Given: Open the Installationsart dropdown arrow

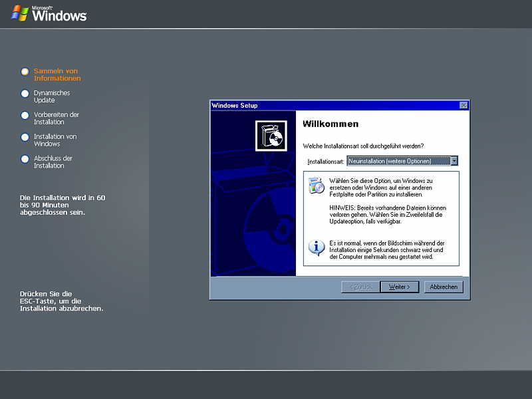Looking at the screenshot, I should [x=454, y=161].
